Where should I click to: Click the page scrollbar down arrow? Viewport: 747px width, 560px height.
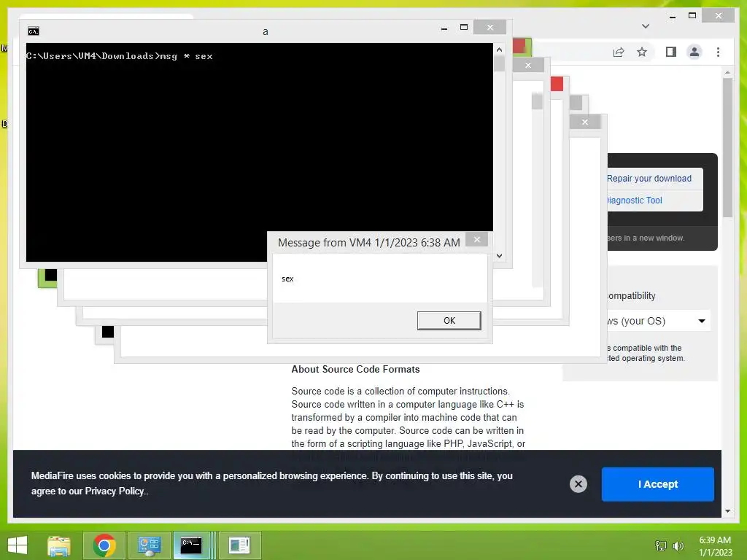click(727, 511)
